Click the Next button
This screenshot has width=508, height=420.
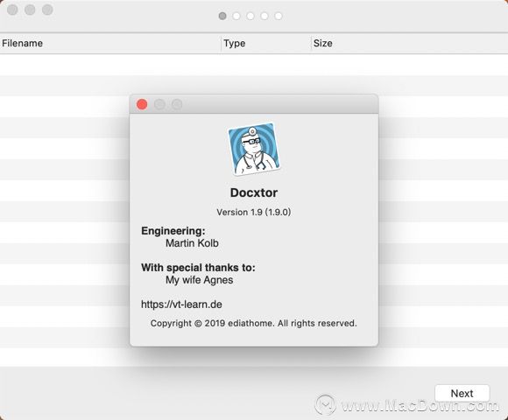[462, 393]
